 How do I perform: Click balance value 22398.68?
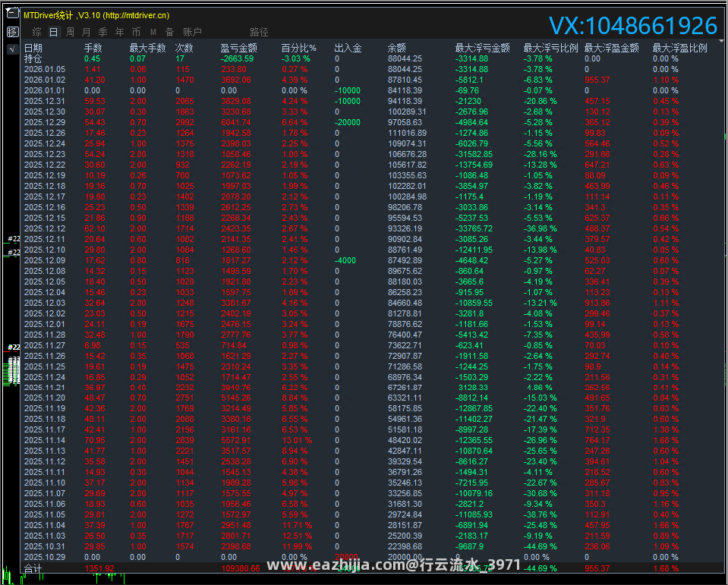pos(405,546)
